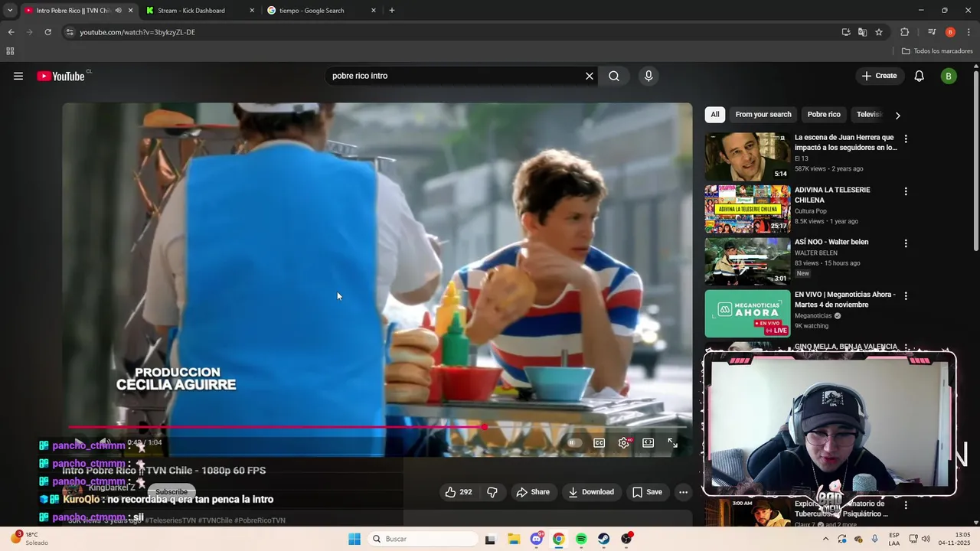Open YouTube notifications bell

(x=920, y=76)
